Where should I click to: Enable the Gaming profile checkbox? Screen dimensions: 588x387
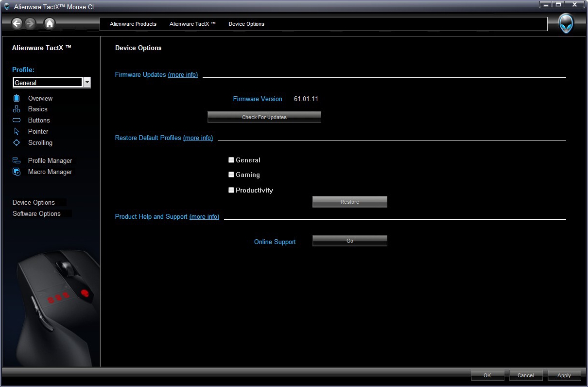(x=231, y=174)
